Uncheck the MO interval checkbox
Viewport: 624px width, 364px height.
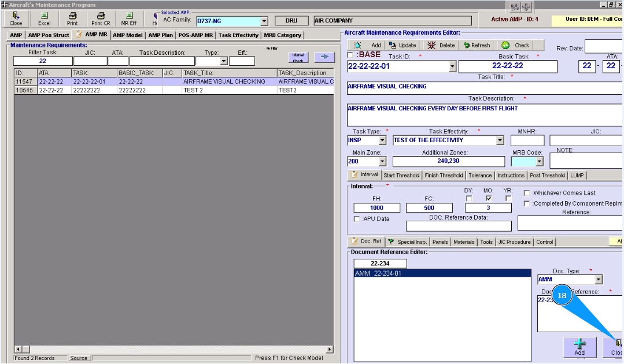click(x=489, y=198)
